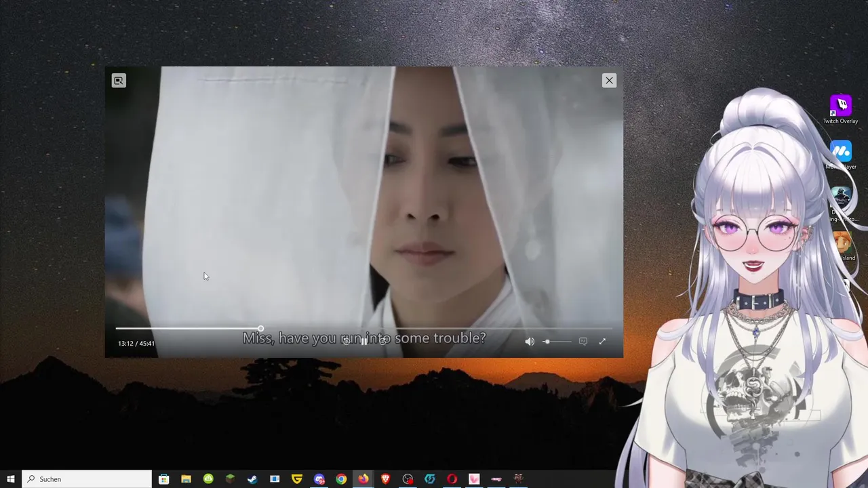Viewport: 868px width, 488px height.
Task: Open OBS Studio from the taskbar
Action: (408, 479)
